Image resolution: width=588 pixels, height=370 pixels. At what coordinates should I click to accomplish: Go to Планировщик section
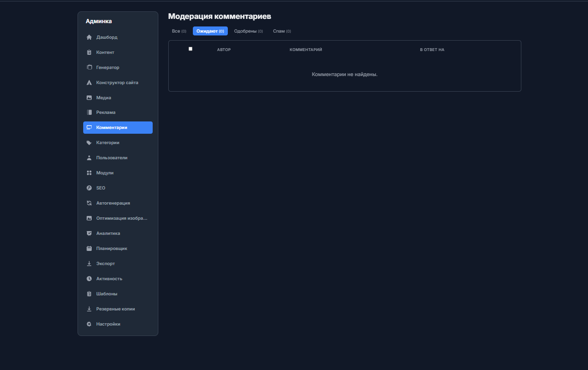(x=118, y=249)
